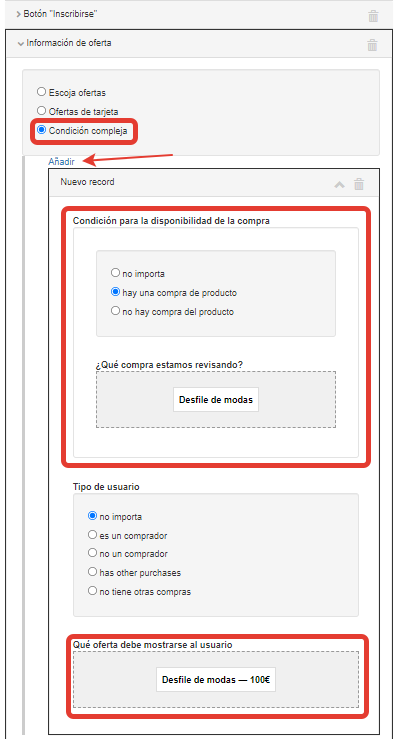Screen dimensions: 398x739
Task: Remove Nuevo record using its trash icon
Action: [x=359, y=184]
